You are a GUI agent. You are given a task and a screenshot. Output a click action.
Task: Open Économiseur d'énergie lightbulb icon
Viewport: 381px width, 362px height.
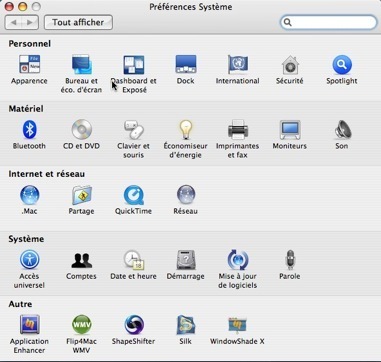tap(185, 130)
